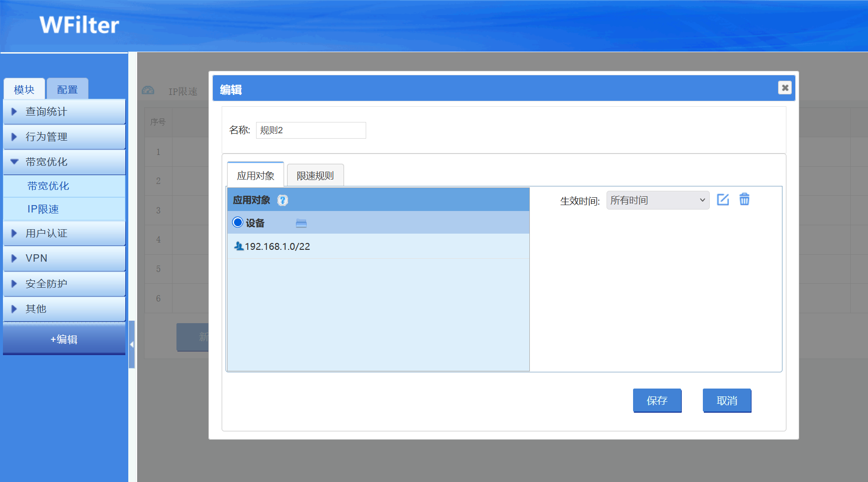Click the edit icon beside 生效时间
The width and height of the screenshot is (868, 482).
[723, 200]
